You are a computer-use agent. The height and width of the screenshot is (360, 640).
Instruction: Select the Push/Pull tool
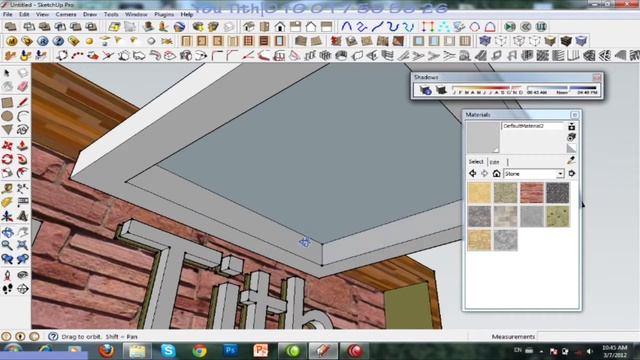click(22, 145)
